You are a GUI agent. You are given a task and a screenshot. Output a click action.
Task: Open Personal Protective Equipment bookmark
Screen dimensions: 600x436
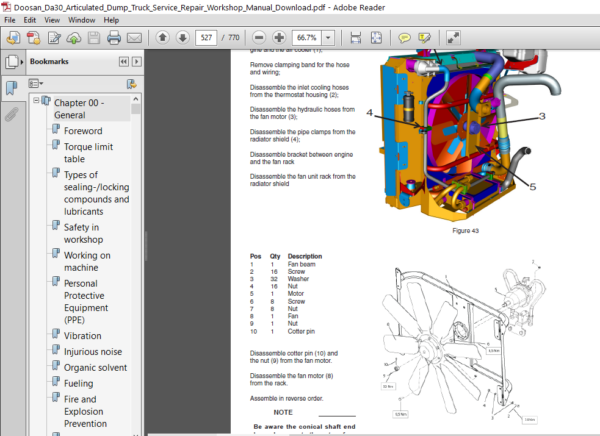[x=86, y=302]
